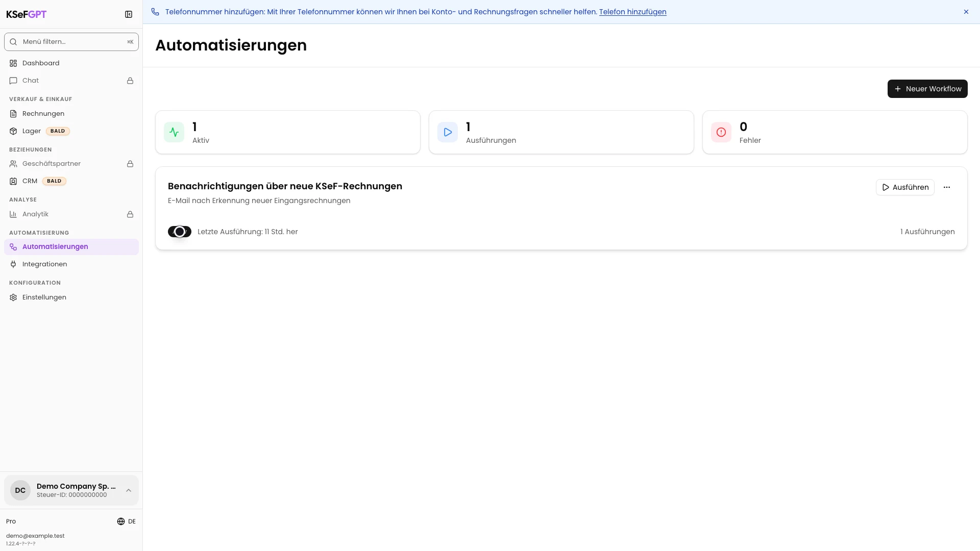
Task: Click the Pro plan label
Action: click(x=11, y=521)
